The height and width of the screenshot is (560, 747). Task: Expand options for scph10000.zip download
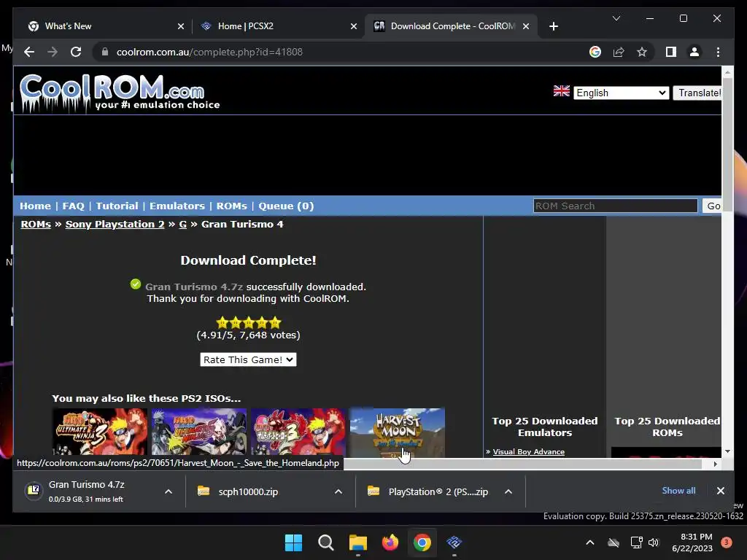coord(338,491)
